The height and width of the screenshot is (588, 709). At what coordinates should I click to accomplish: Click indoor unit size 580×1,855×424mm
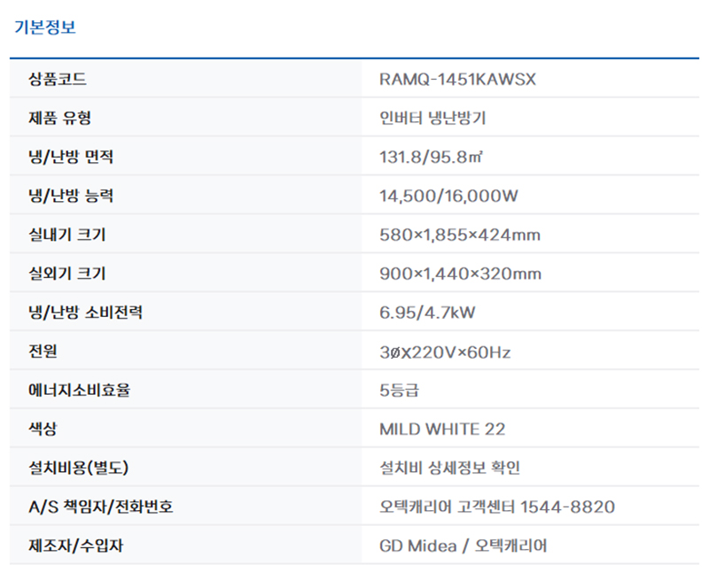click(459, 236)
